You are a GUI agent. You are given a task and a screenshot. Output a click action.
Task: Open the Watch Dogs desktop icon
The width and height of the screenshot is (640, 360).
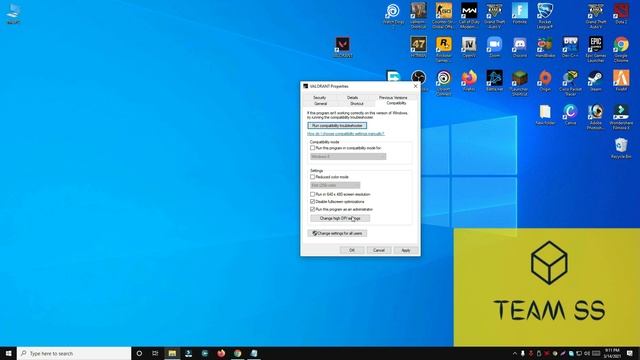pyautogui.click(x=393, y=13)
